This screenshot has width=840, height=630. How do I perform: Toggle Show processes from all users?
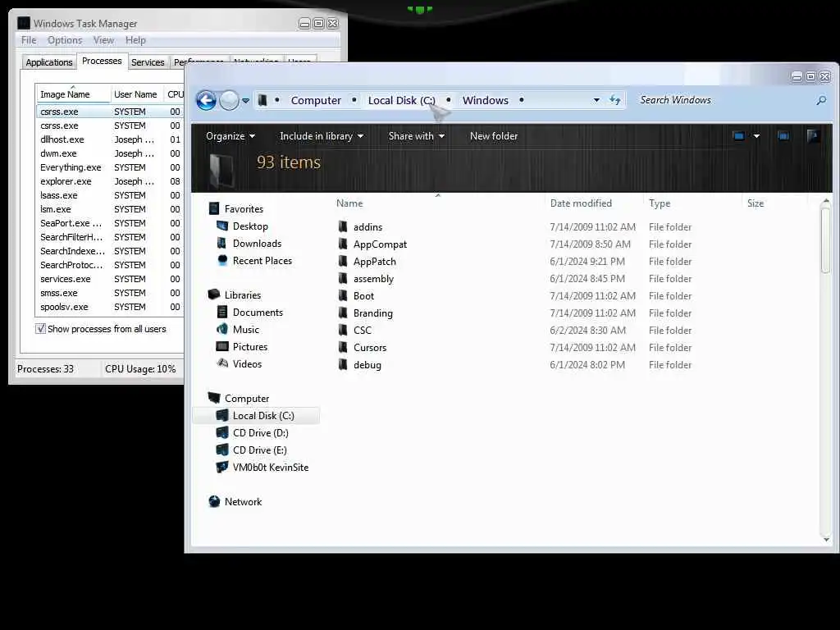41,328
